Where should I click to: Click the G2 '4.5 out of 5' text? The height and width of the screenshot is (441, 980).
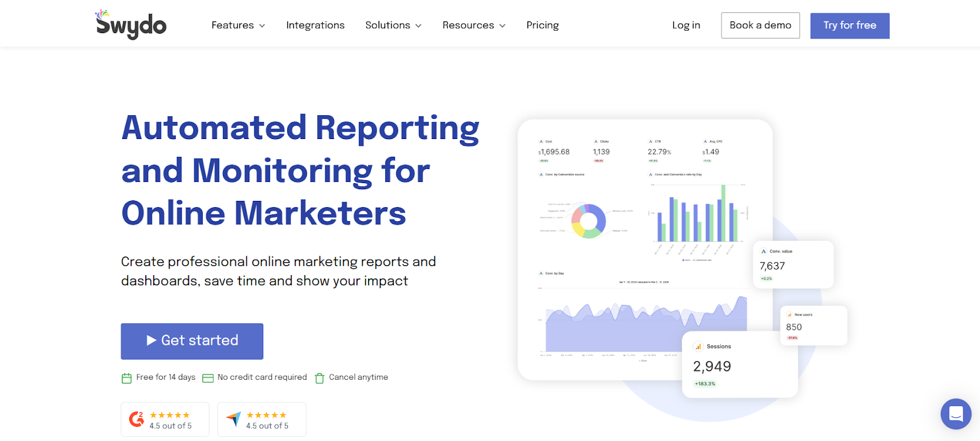click(x=171, y=426)
